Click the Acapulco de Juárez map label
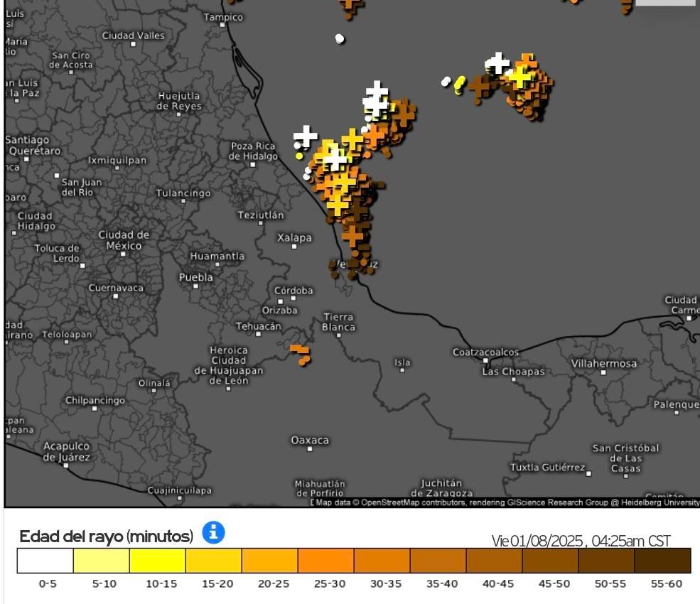 67,451
